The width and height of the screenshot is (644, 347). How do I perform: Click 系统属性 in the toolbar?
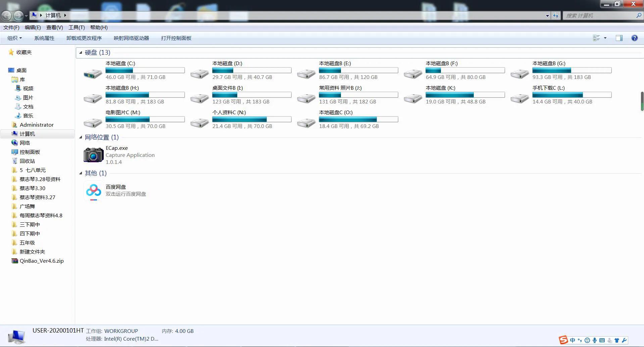[44, 38]
